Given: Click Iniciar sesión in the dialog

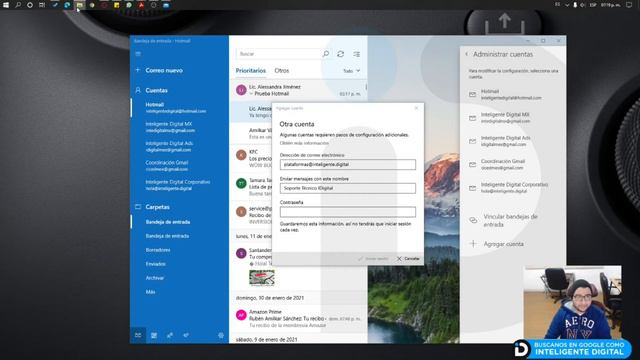Looking at the screenshot, I should 373,259.
